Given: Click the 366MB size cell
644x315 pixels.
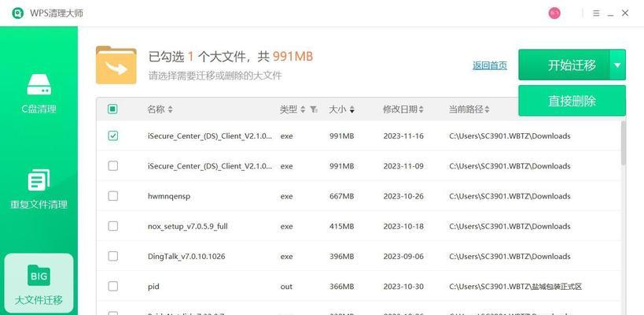Looking at the screenshot, I should pyautogui.click(x=341, y=287).
